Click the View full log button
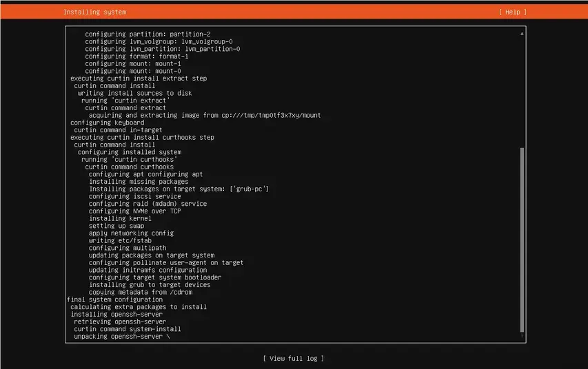Image resolution: width=588 pixels, height=369 pixels. pos(293,358)
